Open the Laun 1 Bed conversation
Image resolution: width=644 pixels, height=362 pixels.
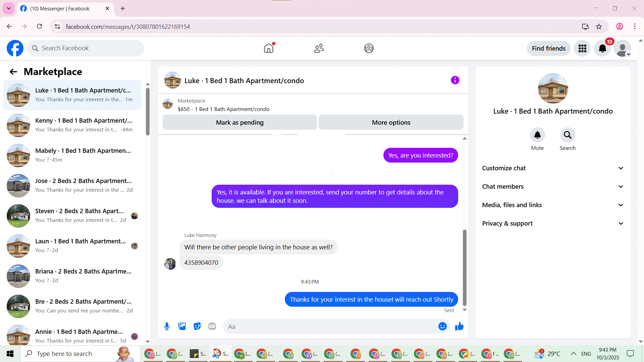[x=72, y=246]
